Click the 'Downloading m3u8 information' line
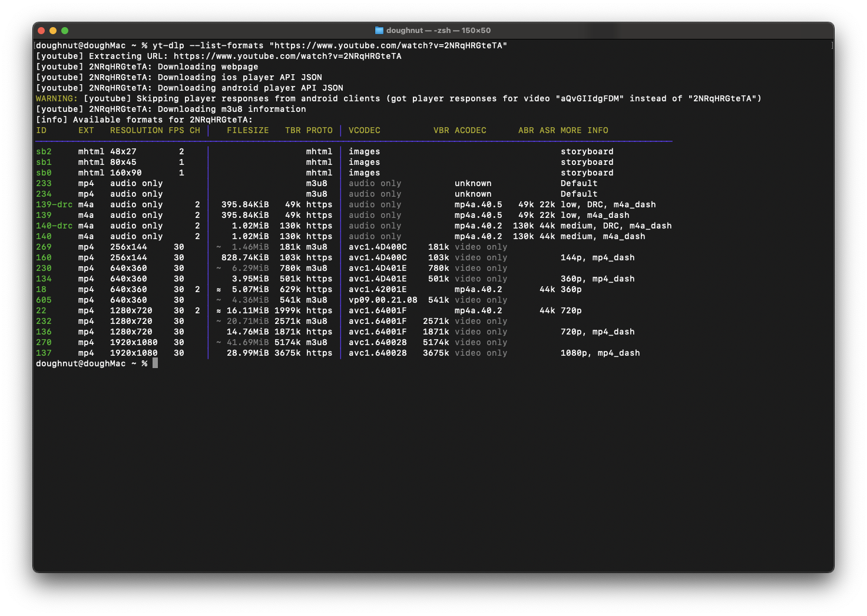The image size is (867, 616). click(x=171, y=109)
